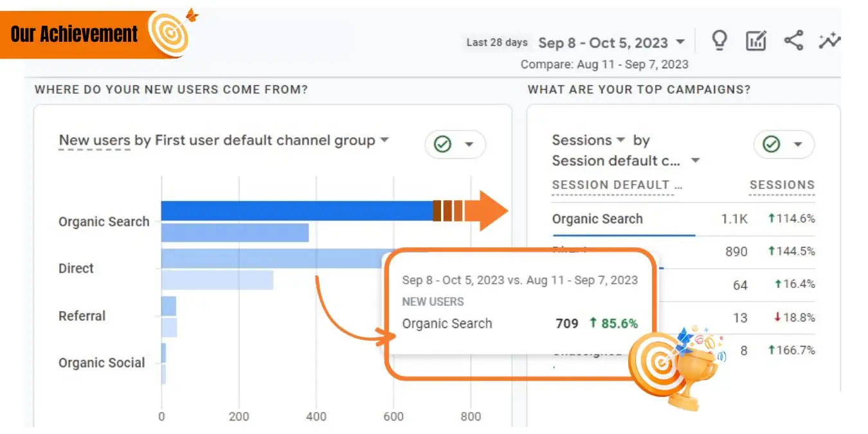Viewport: 868px width, 434px height.
Task: Click the Last 28 days label
Action: [497, 41]
